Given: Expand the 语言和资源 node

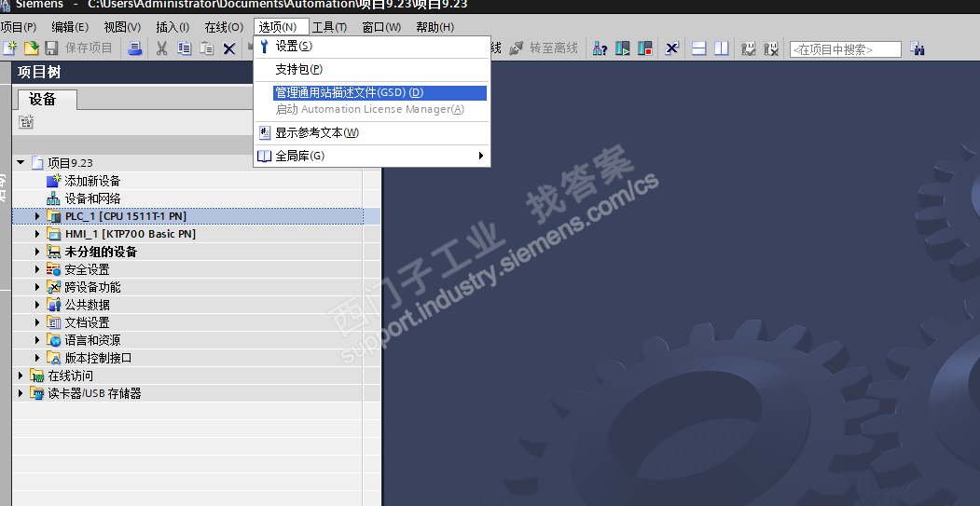Looking at the screenshot, I should coord(37,340).
